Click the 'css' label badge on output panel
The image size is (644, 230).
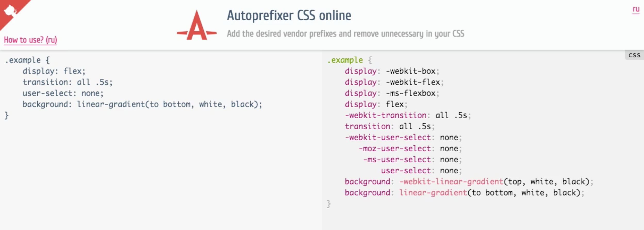(x=634, y=55)
